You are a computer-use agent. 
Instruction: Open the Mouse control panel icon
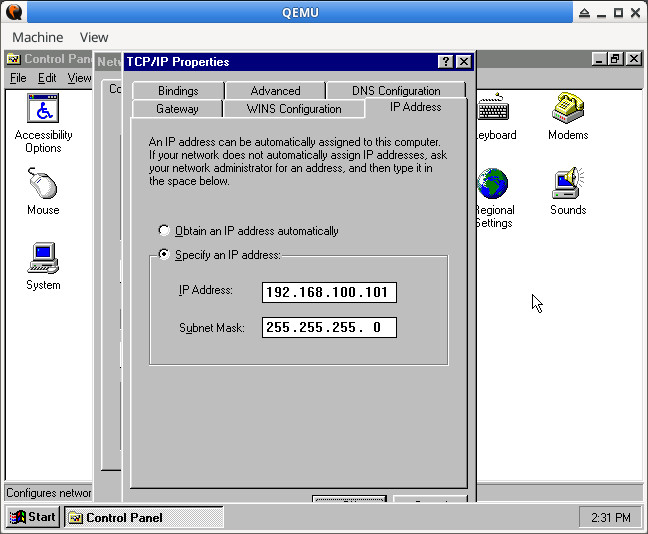[x=43, y=185]
